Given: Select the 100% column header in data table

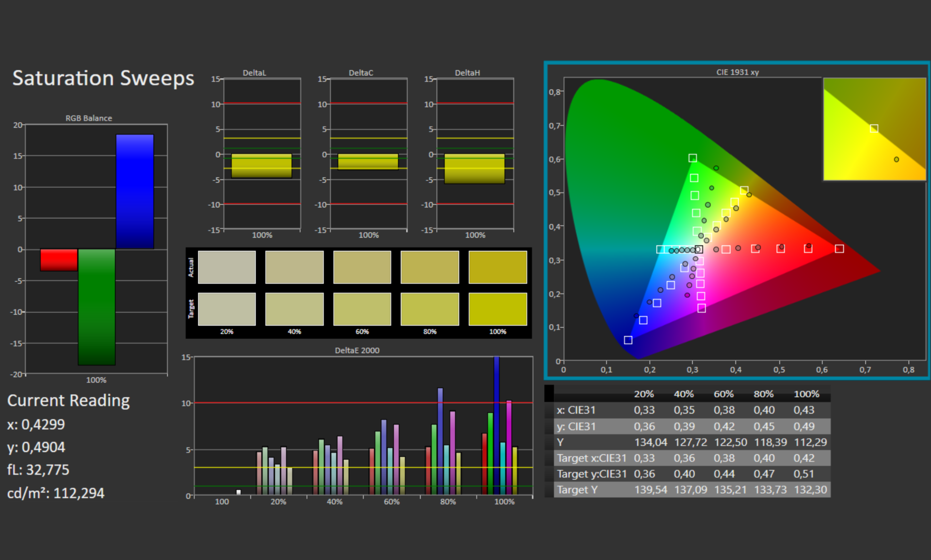Looking at the screenshot, I should (806, 394).
